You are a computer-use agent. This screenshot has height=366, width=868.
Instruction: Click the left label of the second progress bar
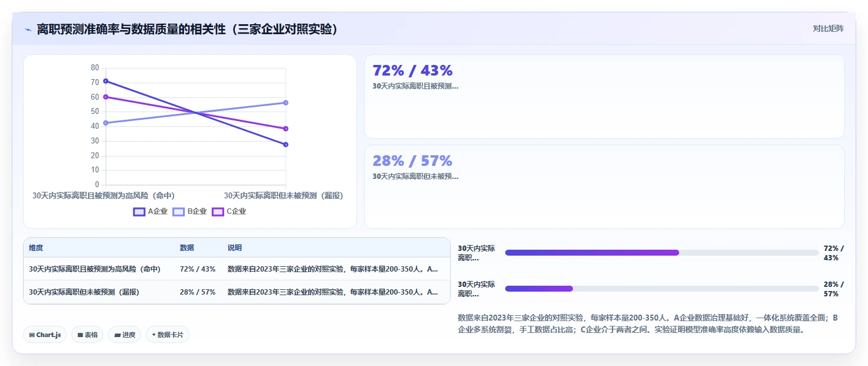click(x=477, y=289)
